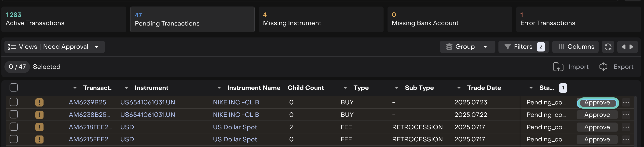This screenshot has width=644, height=147.
Task: Click the Import folder icon
Action: (x=558, y=67)
